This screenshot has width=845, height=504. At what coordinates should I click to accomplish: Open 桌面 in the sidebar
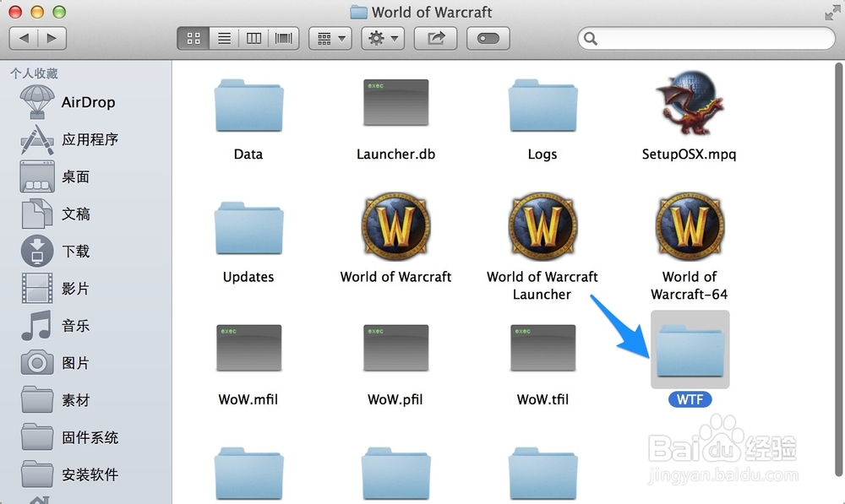[54, 176]
